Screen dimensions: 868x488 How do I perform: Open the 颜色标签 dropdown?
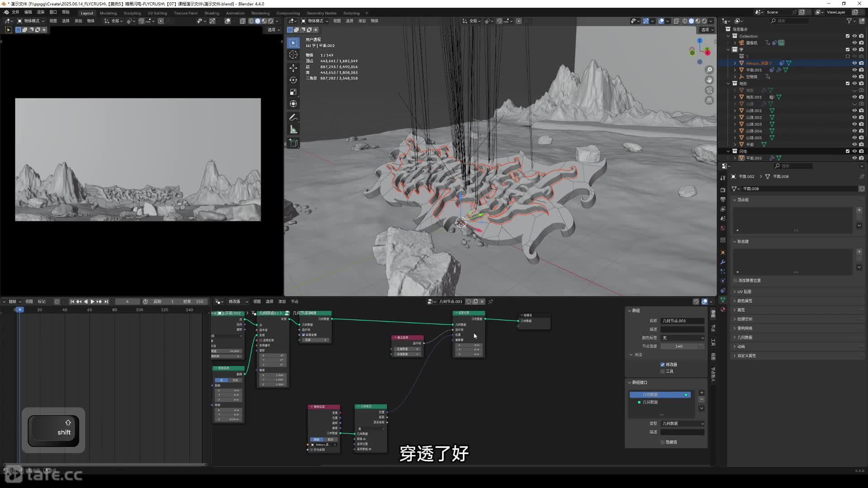683,338
